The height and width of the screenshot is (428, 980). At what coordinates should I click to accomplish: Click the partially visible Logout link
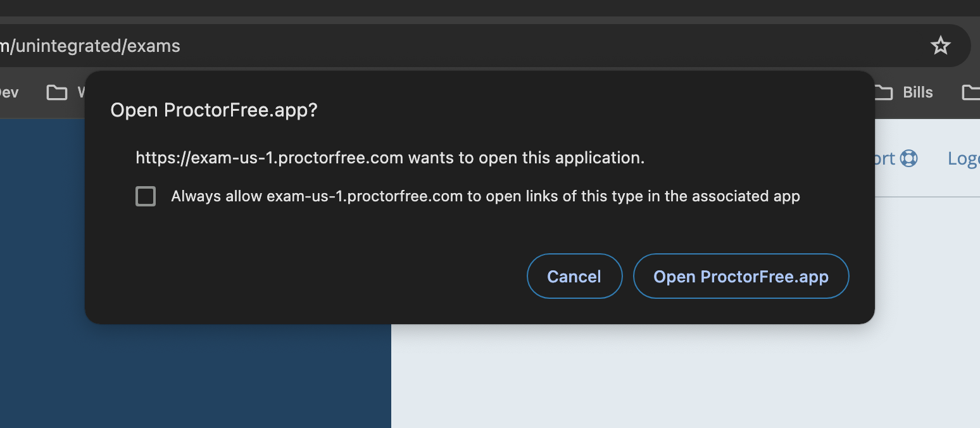(963, 158)
